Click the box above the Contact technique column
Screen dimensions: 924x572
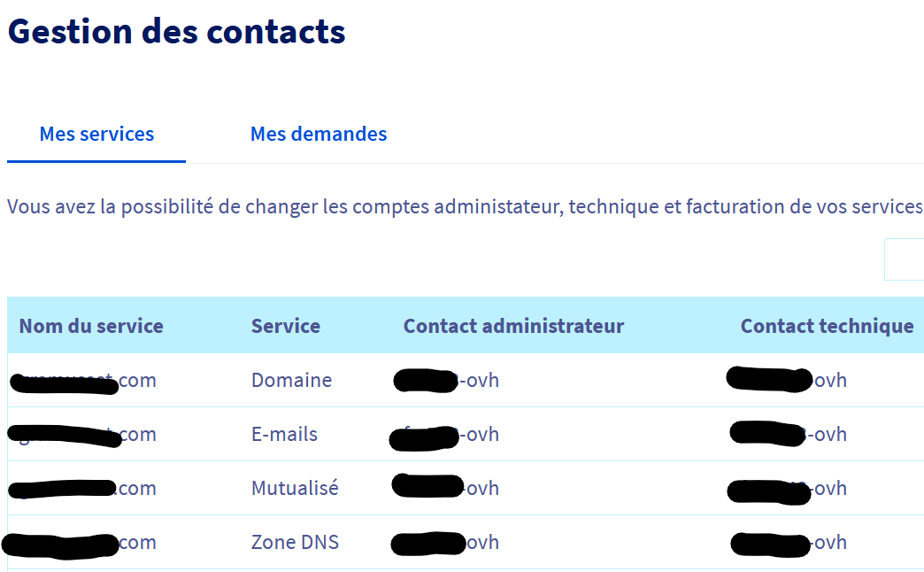tap(904, 259)
